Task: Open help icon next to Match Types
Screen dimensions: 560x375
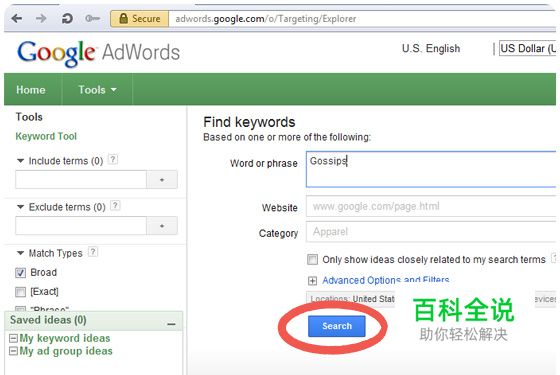Action: click(x=93, y=252)
